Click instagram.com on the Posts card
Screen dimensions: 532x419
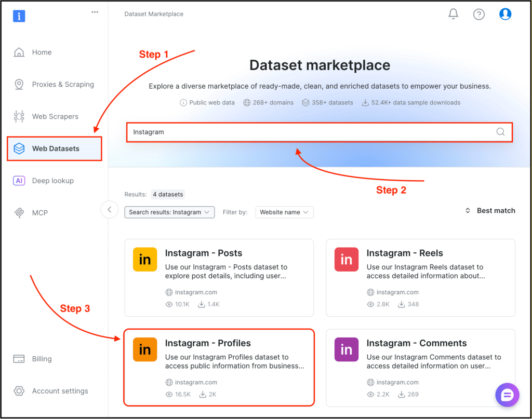click(x=196, y=292)
